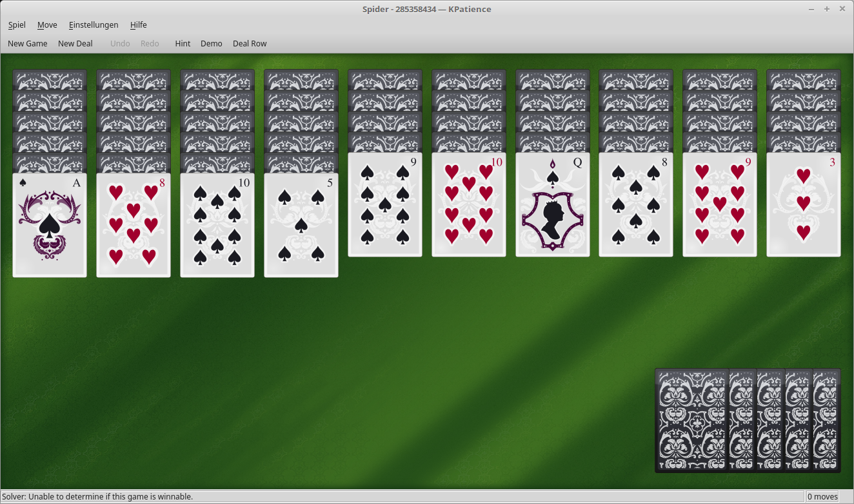Click the New Deal toolbar button

[x=75, y=44]
